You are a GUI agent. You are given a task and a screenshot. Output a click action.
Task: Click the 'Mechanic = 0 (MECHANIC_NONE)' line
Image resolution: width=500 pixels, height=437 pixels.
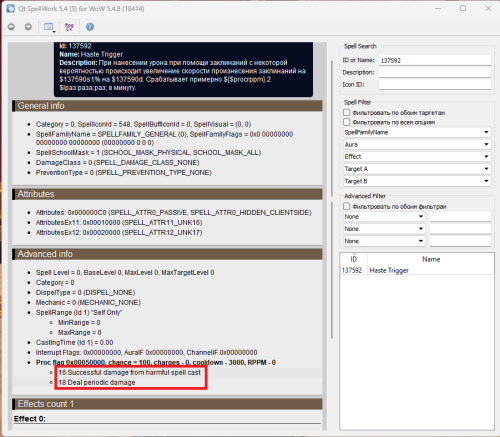[88, 302]
